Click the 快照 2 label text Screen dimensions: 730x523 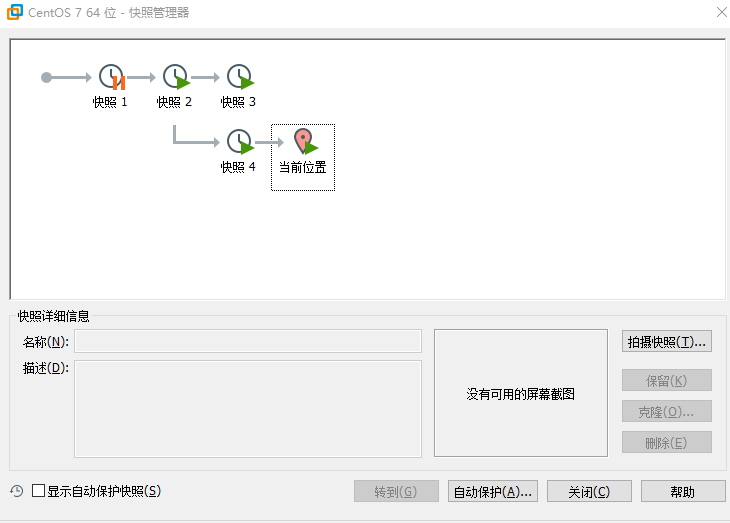(174, 102)
